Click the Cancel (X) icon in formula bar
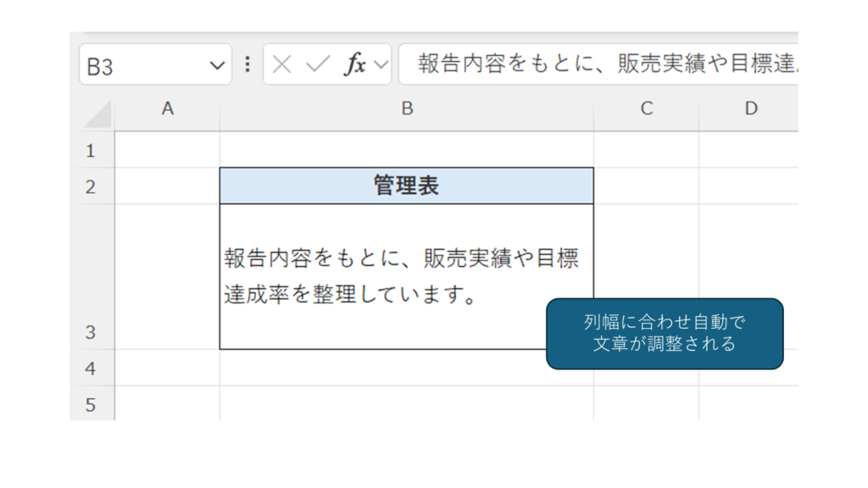This screenshot has width=868, height=488. click(282, 65)
